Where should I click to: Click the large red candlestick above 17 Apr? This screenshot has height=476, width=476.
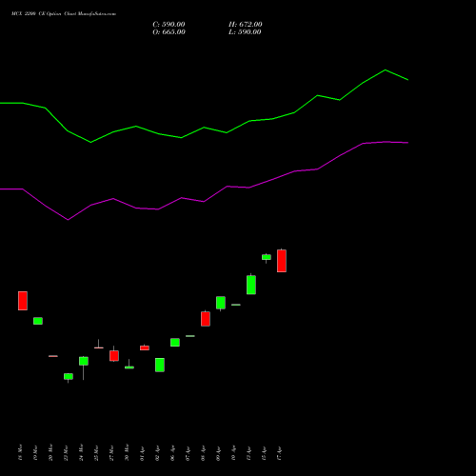[x=282, y=261]
